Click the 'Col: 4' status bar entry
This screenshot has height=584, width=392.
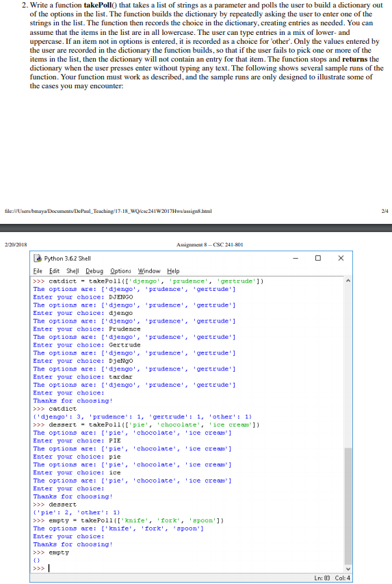pyautogui.click(x=343, y=578)
